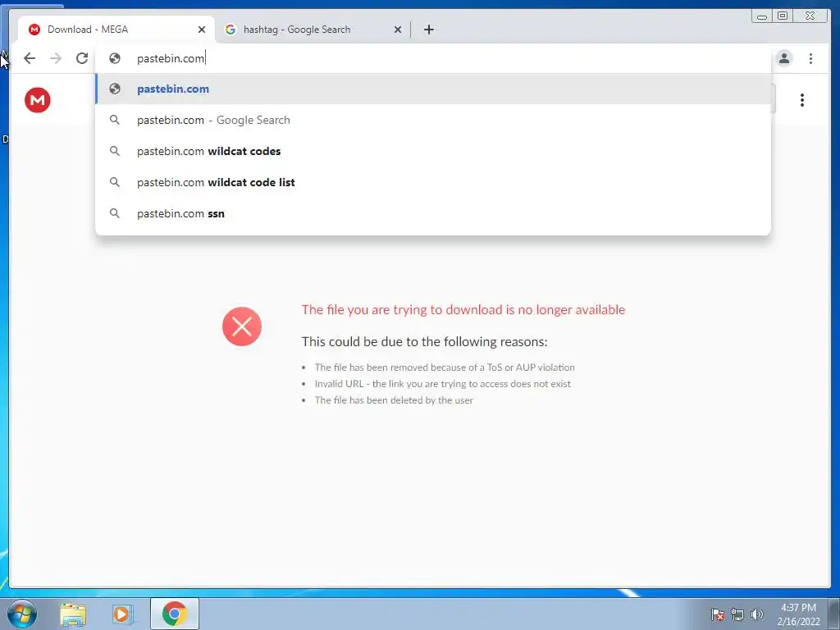This screenshot has width=840, height=630.
Task: Click the search icon beside 'pastebin.com ssn'
Action: (x=115, y=213)
